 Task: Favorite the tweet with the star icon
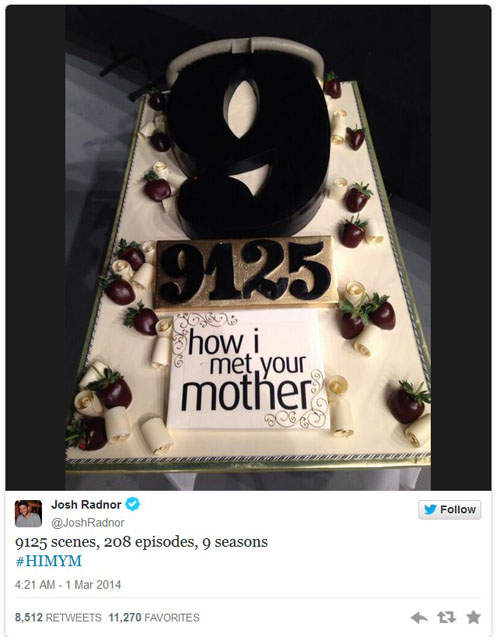point(473,617)
